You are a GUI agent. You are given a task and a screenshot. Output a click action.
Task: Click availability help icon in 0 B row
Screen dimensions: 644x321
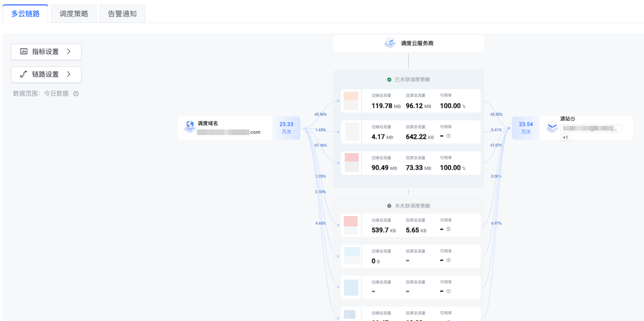[x=449, y=260]
